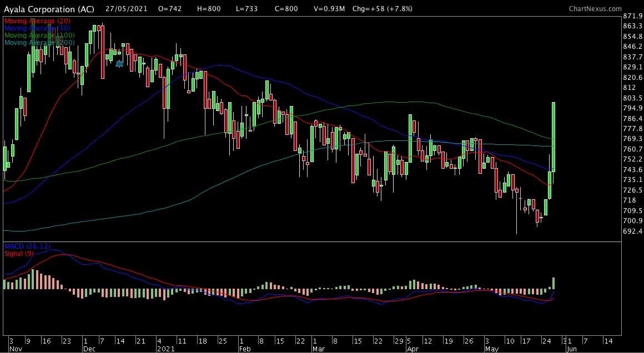This screenshot has width=644, height=353.
Task: Select the Moving Average (200) legend entry
Action: pyautogui.click(x=39, y=42)
